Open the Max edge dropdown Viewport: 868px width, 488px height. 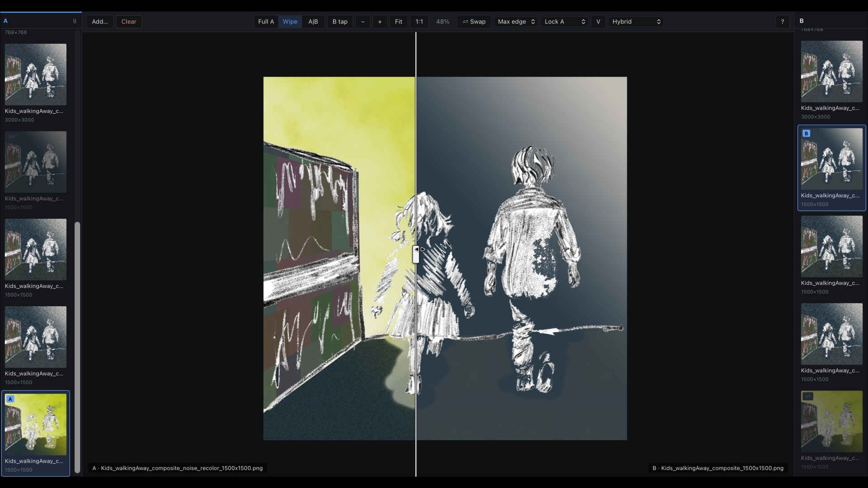click(516, 22)
